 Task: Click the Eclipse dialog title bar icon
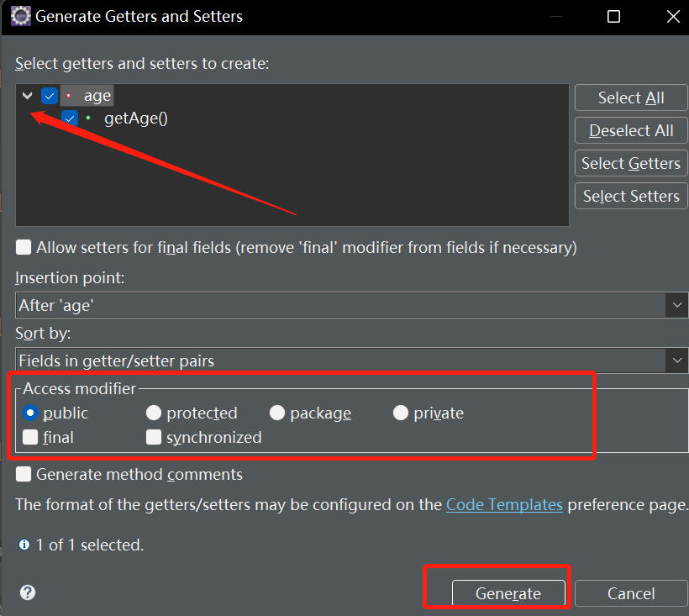[21, 16]
